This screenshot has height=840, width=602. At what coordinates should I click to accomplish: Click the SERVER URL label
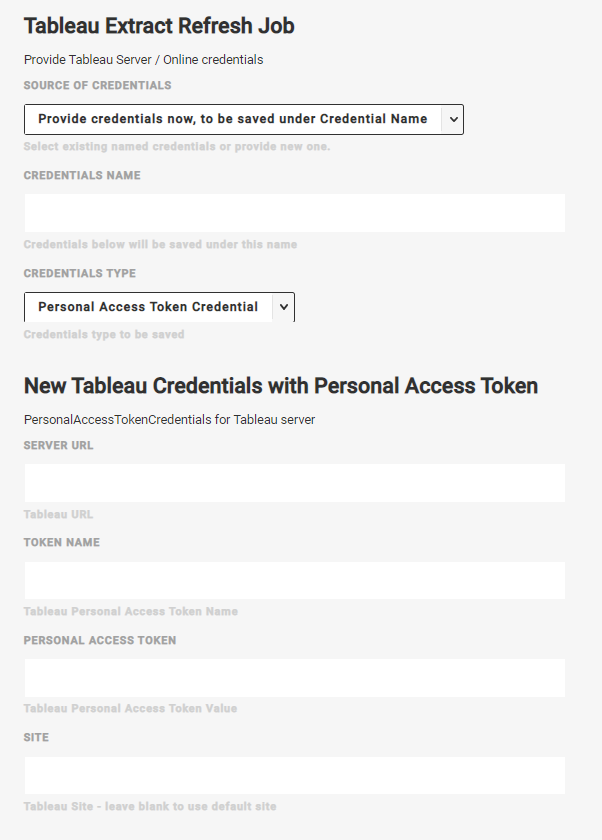point(59,446)
